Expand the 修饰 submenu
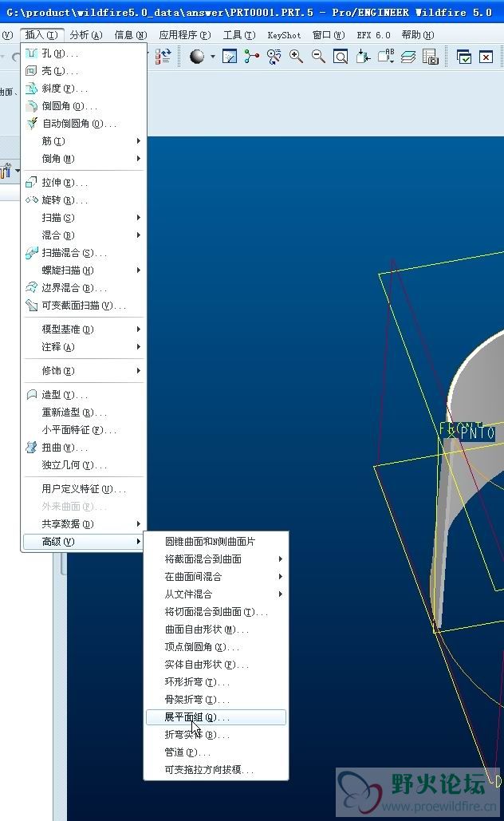 (84, 371)
